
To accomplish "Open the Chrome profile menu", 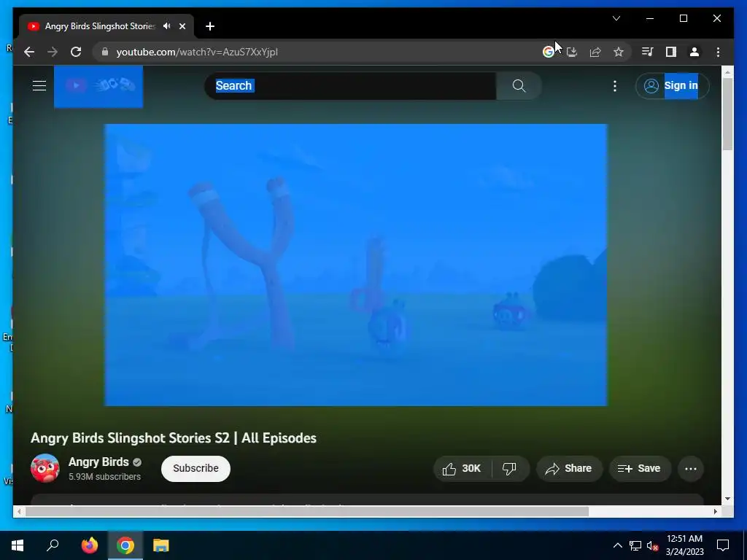I will tap(694, 52).
